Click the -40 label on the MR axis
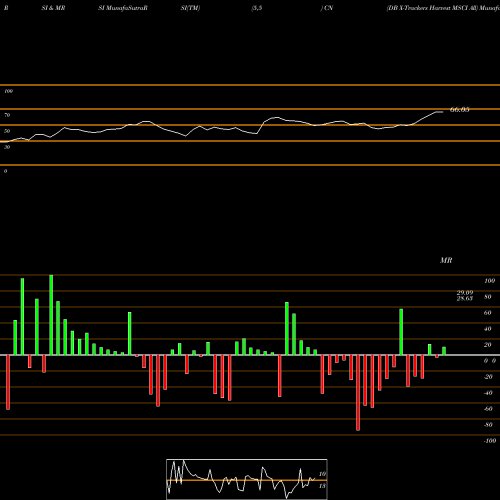500x500 pixels. [488, 393]
